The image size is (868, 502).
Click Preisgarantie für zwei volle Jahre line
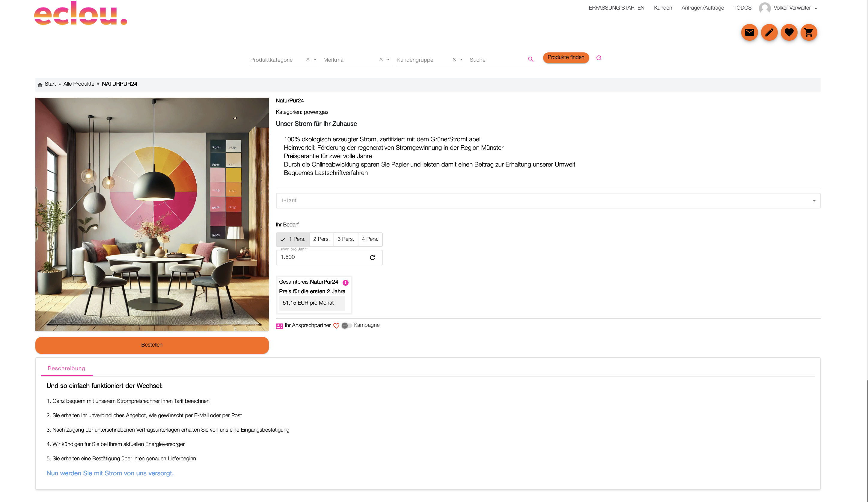328,156
